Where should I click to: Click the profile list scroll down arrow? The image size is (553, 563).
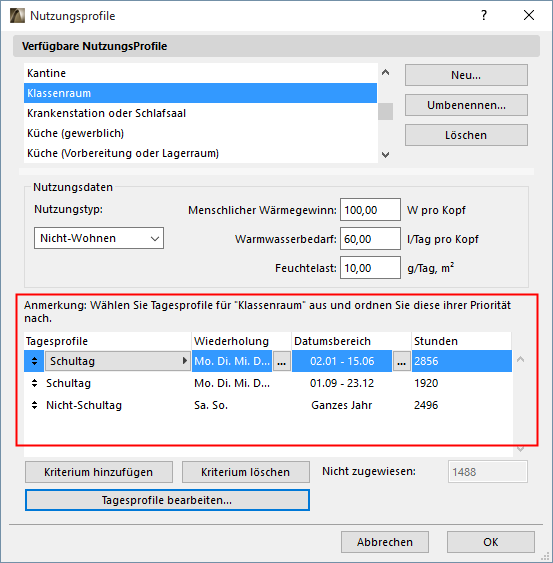point(385,155)
